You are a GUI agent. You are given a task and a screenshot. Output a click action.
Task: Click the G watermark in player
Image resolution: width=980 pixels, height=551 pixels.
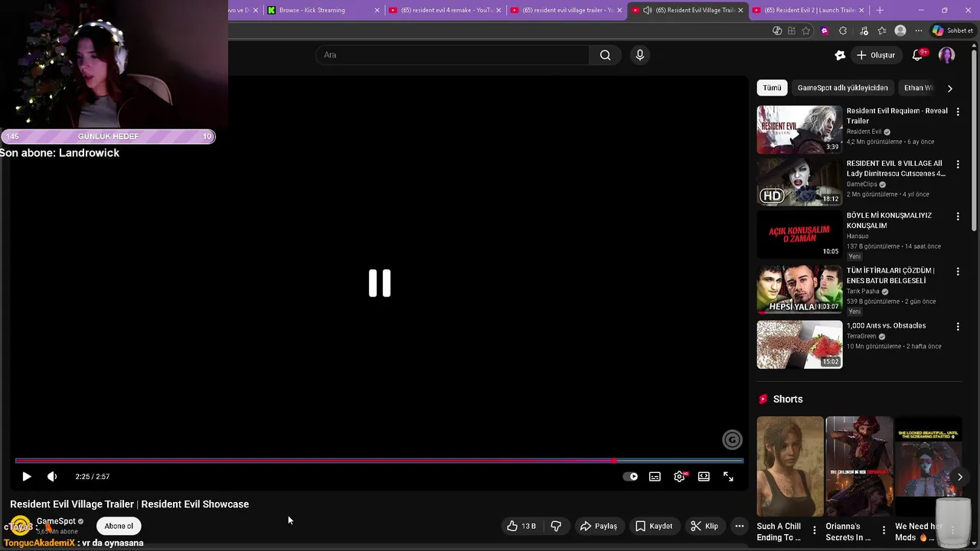click(x=732, y=439)
